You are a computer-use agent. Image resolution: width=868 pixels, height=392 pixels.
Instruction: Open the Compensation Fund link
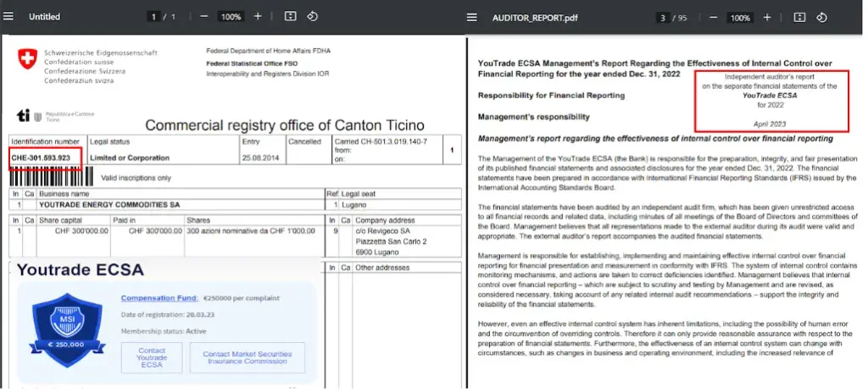point(159,298)
